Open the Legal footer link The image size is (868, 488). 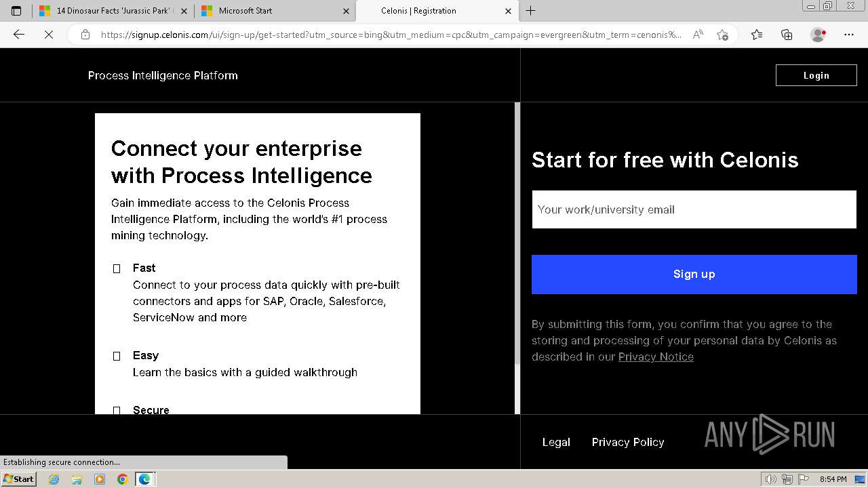556,442
